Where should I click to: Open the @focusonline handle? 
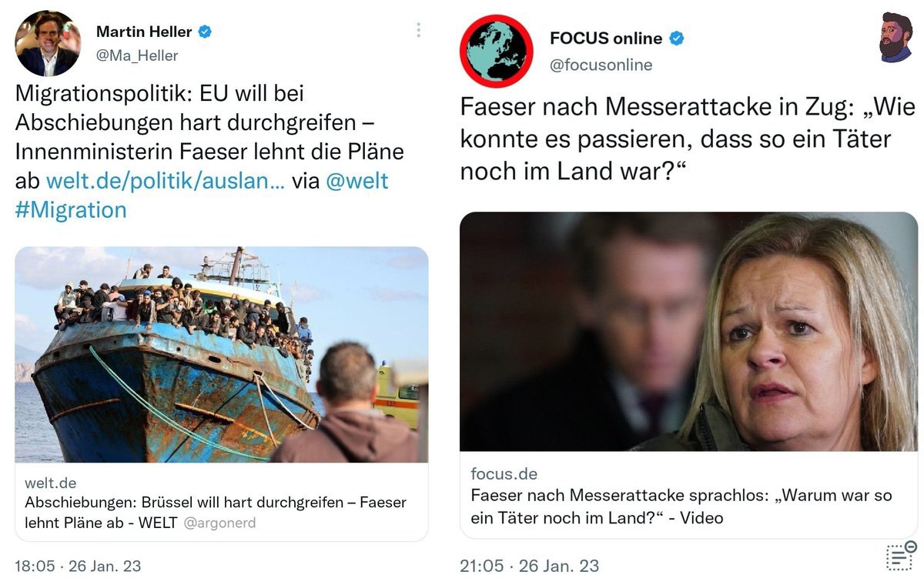pos(601,65)
